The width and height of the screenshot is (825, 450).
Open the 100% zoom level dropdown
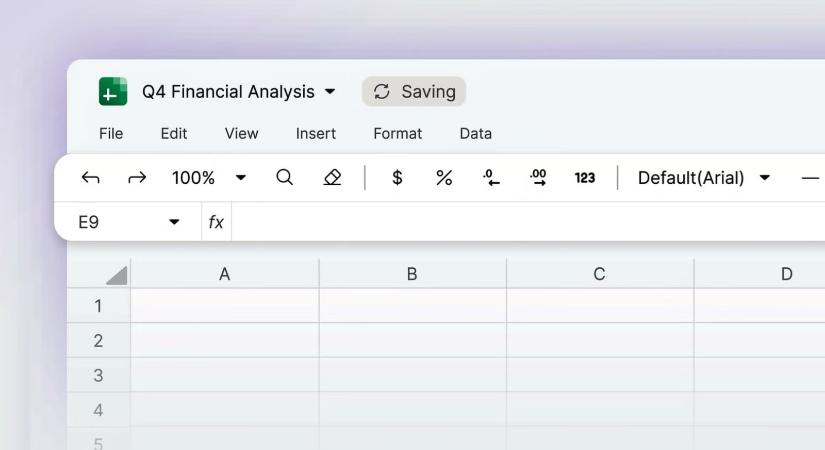tap(240, 178)
